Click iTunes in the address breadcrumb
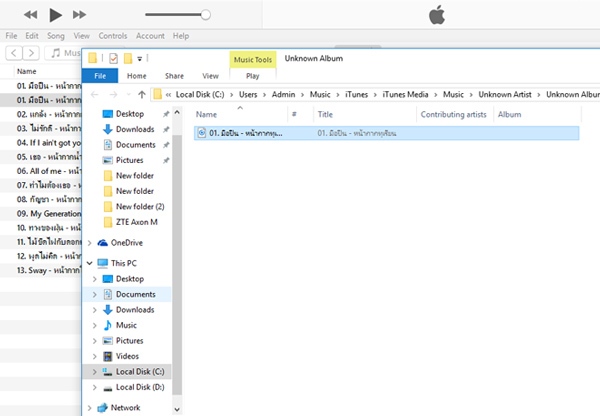The width and height of the screenshot is (600, 416). point(356,95)
